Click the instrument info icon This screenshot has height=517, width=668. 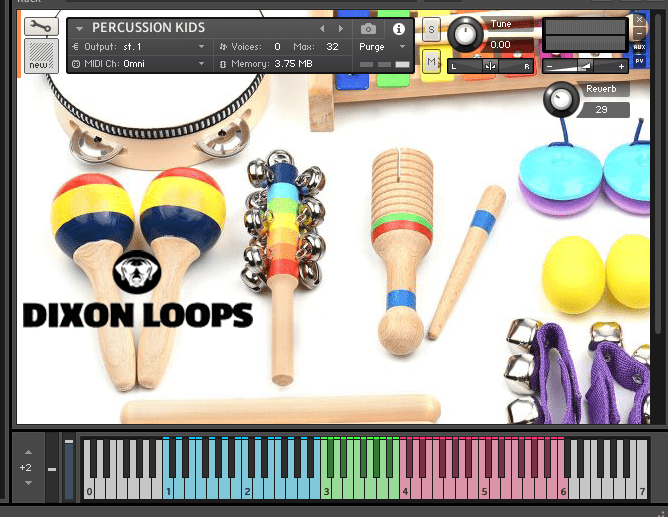(x=399, y=29)
